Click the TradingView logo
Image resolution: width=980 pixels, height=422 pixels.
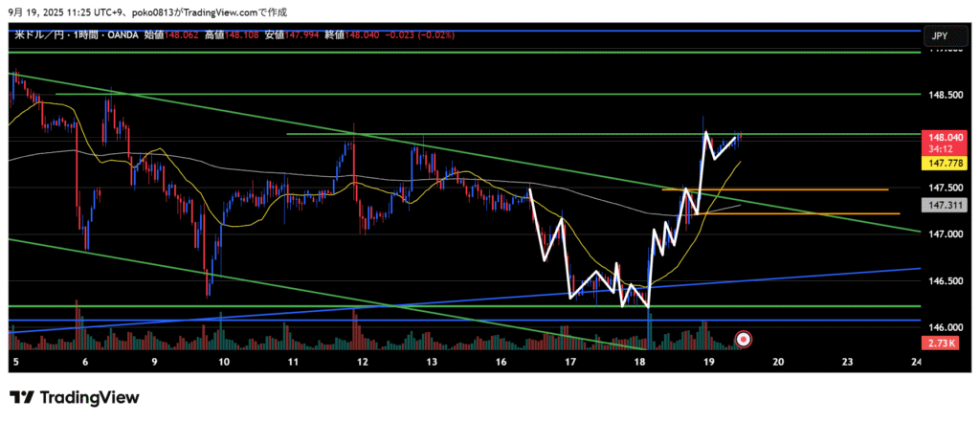pos(75,397)
